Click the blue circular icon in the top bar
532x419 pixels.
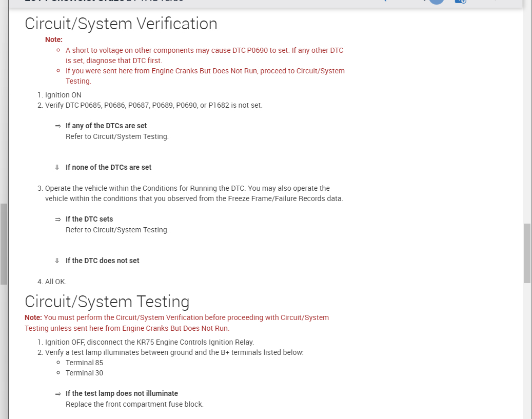click(x=437, y=2)
